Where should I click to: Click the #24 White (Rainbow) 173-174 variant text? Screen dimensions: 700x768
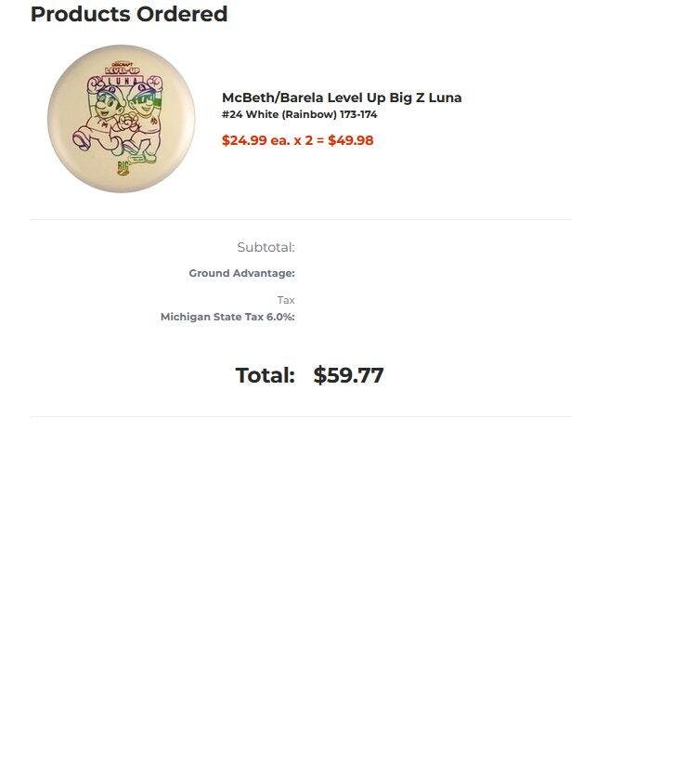300,114
